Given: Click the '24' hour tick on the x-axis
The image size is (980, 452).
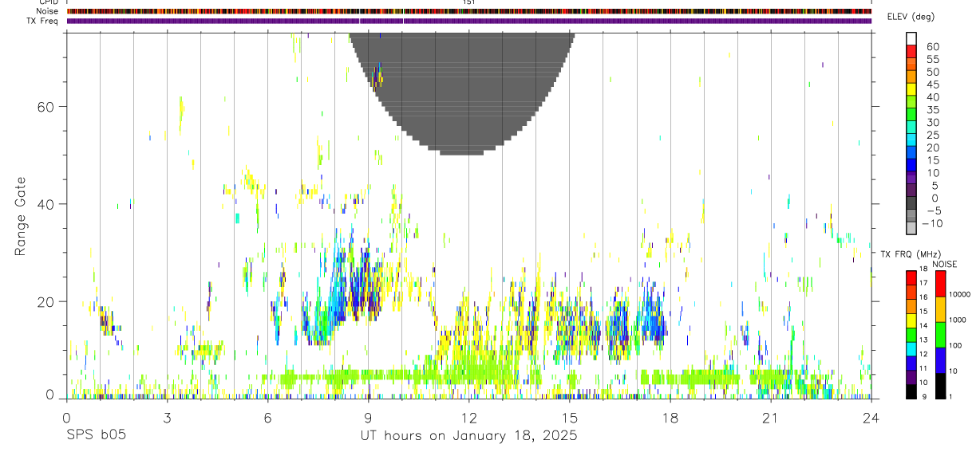Looking at the screenshot, I should pos(871,418).
